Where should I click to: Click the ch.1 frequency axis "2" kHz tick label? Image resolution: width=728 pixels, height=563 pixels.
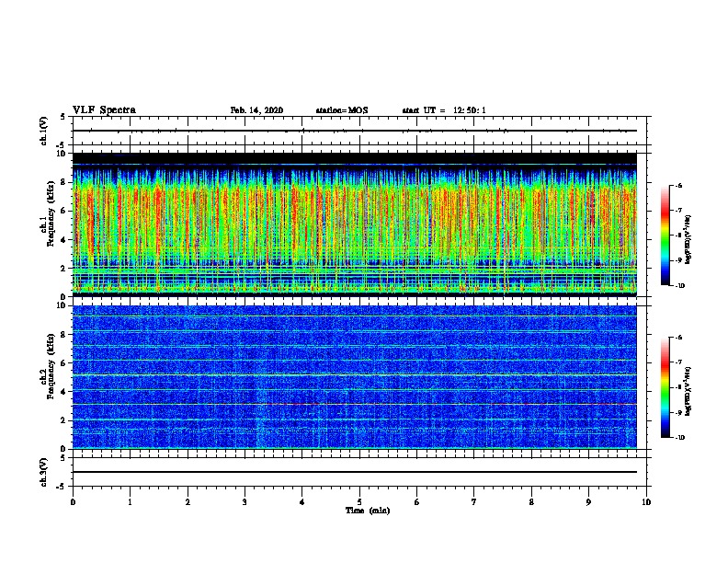point(63,268)
